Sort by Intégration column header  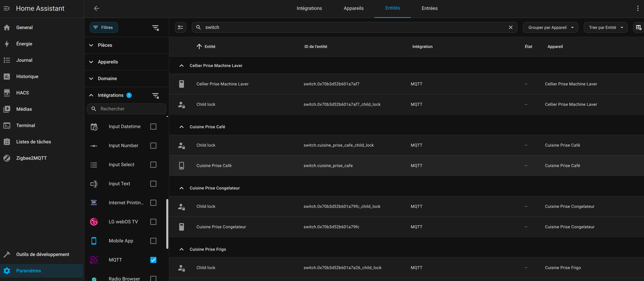pyautogui.click(x=422, y=47)
